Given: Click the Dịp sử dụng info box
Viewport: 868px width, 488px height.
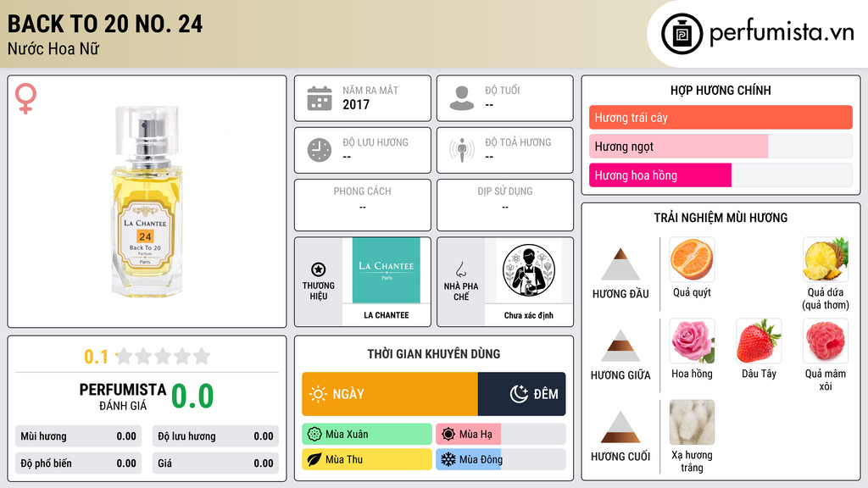Looking at the screenshot, I should 505,205.
